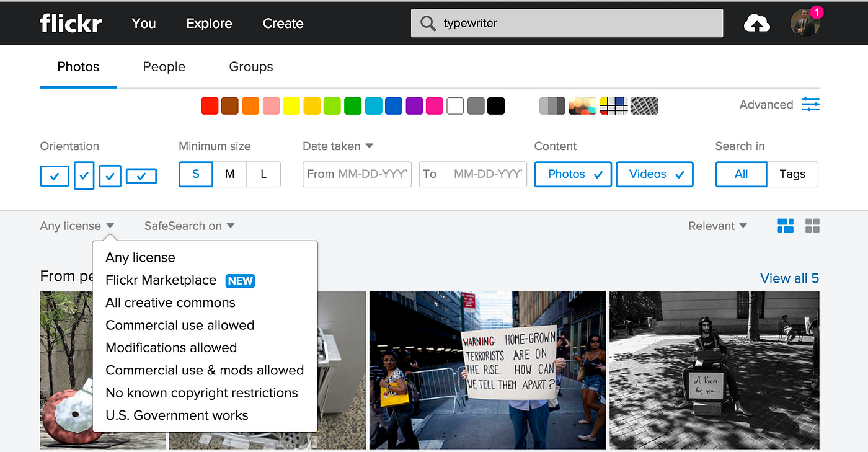
Task: Switch to justified photo layout view
Action: click(x=786, y=226)
